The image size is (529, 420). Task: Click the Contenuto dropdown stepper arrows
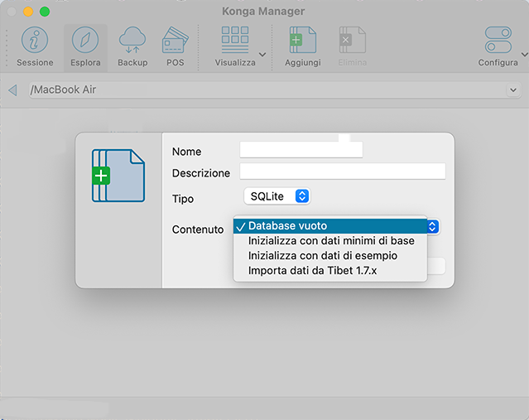[x=433, y=226]
